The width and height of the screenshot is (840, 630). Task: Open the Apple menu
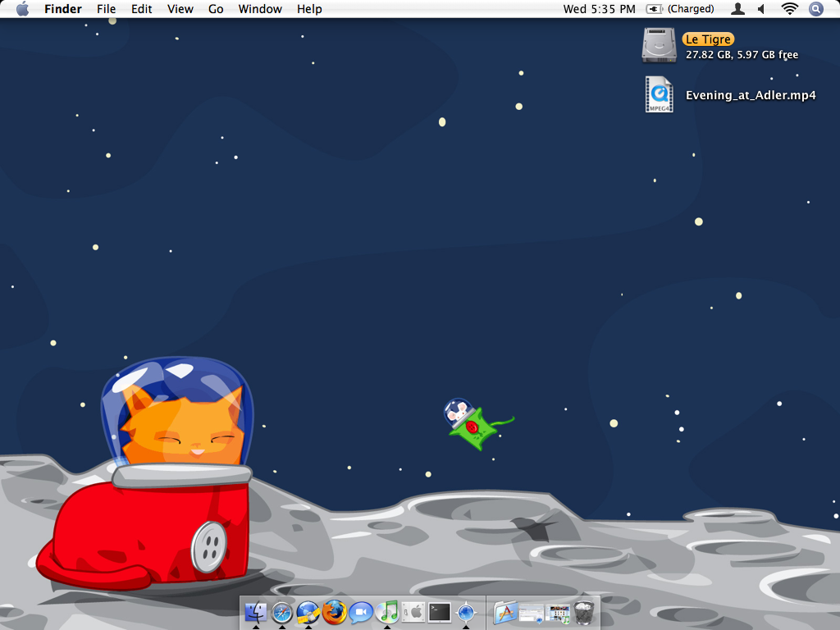point(22,8)
